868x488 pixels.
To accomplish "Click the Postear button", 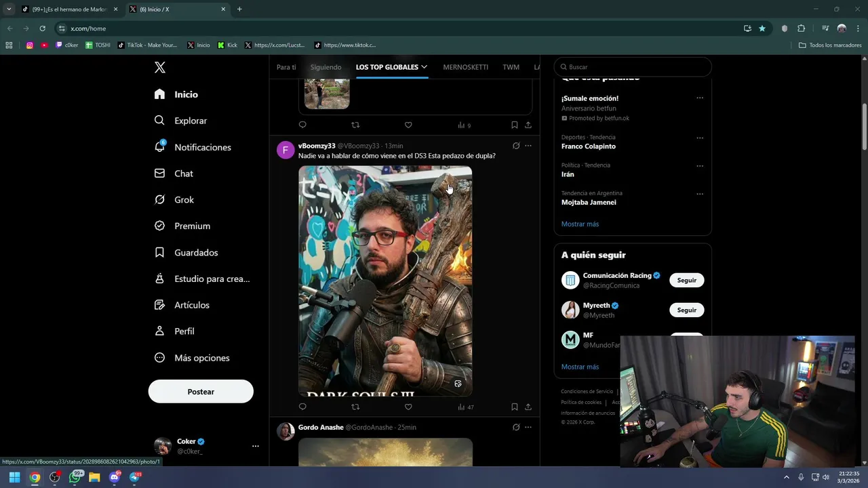I will [x=201, y=392].
